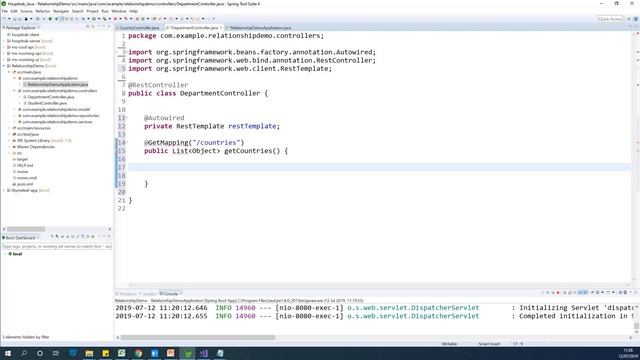Collapse the RelationshipDemo project node
Image resolution: width=640 pixels, height=360 pixels.
[x=4, y=66]
